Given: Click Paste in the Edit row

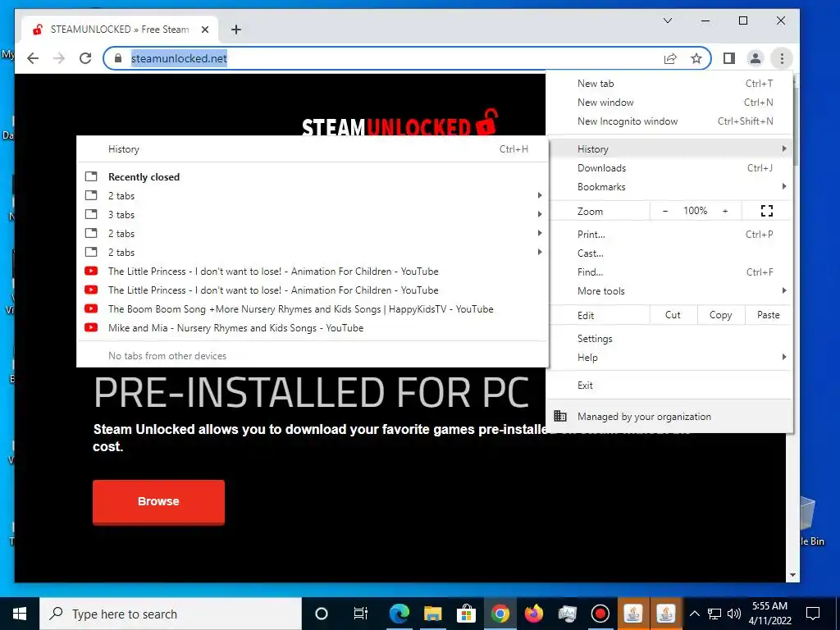Looking at the screenshot, I should [768, 315].
